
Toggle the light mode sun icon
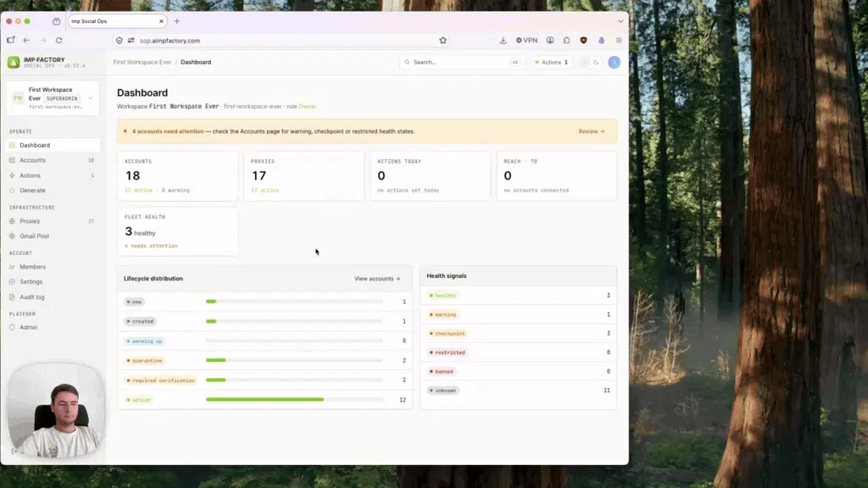point(585,62)
